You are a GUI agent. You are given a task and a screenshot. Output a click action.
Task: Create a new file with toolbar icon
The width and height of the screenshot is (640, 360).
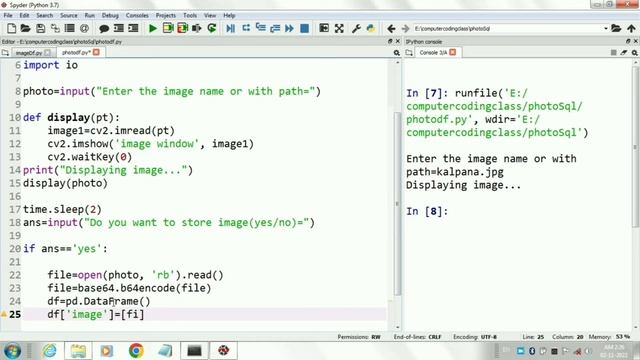[11, 28]
